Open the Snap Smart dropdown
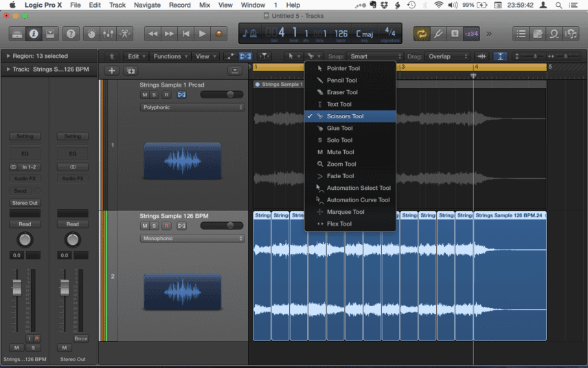 coord(374,56)
